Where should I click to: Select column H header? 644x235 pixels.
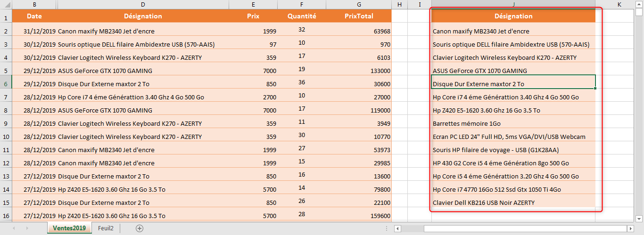399,4
